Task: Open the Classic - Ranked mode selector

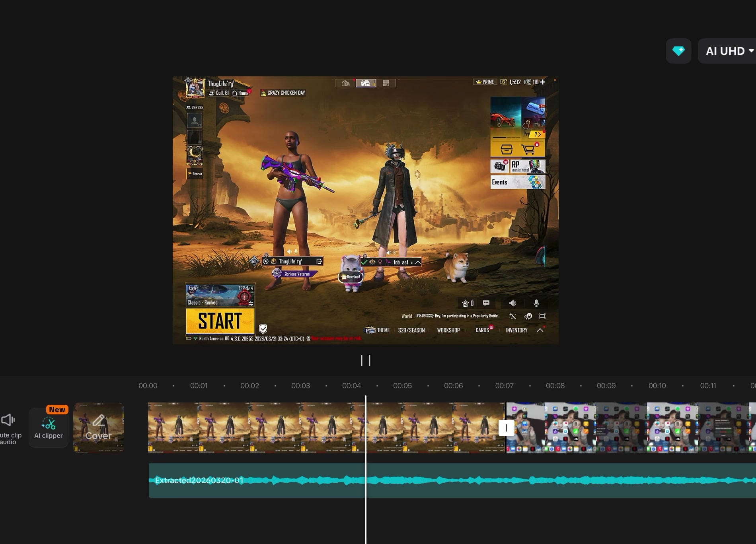Action: [220, 295]
